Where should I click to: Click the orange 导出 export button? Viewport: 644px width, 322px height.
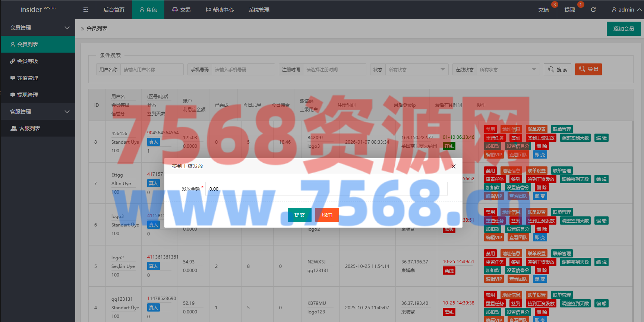(588, 69)
